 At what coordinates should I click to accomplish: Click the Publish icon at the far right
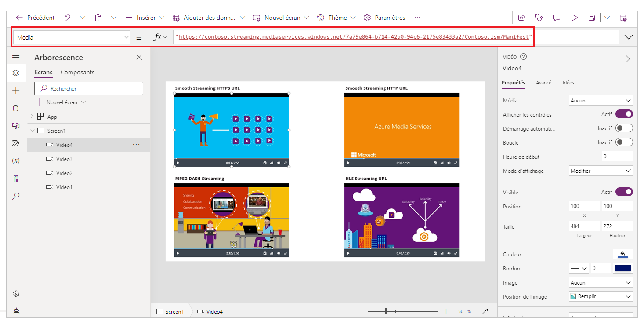pyautogui.click(x=623, y=18)
